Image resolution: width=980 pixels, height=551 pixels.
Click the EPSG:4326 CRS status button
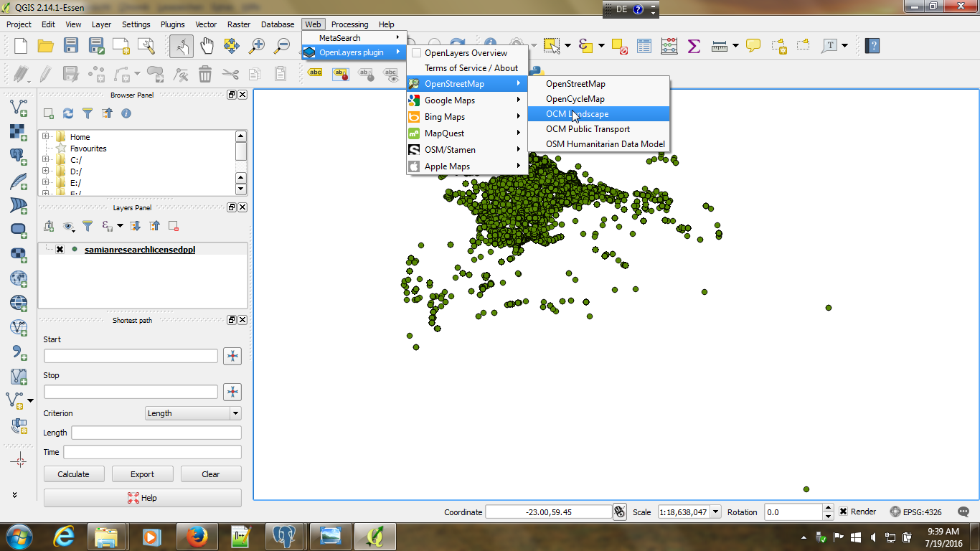point(918,512)
